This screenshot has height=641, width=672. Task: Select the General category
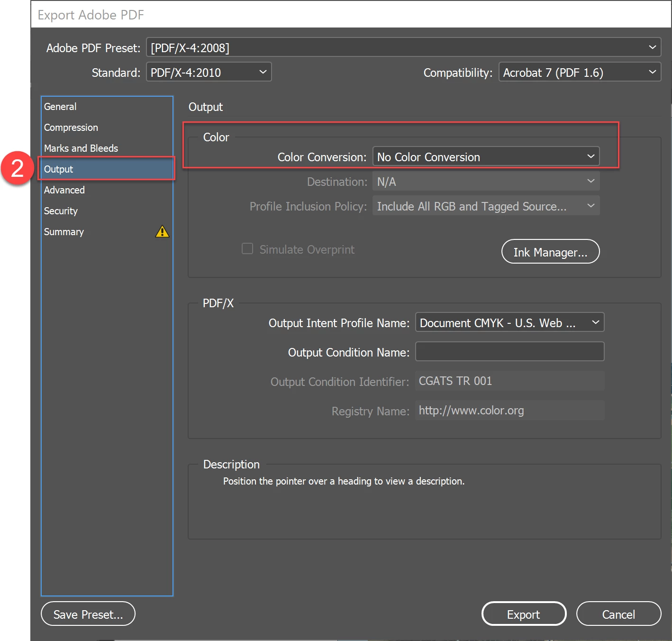[107, 107]
